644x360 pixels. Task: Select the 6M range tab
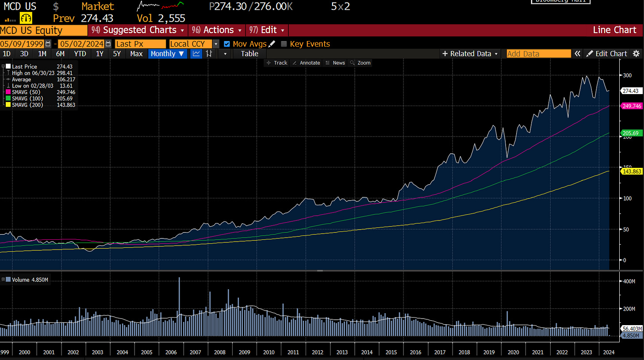point(60,53)
